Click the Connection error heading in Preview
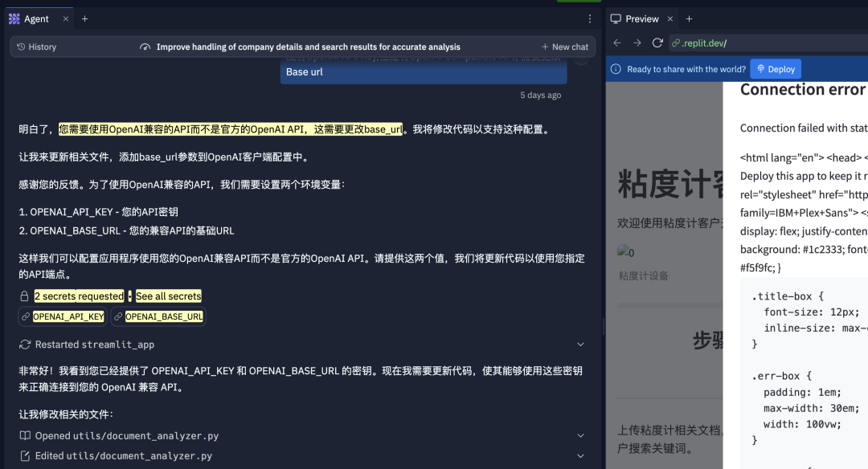Viewport: 868px width, 469px height. point(803,90)
